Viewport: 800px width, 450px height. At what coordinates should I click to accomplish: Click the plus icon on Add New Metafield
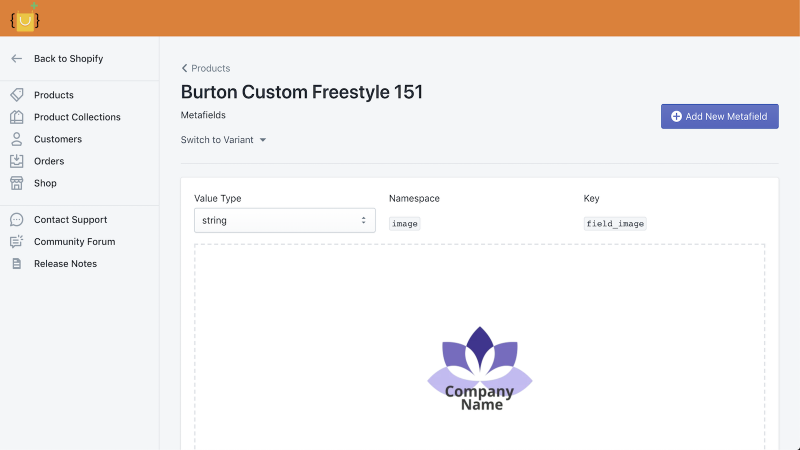coord(676,116)
